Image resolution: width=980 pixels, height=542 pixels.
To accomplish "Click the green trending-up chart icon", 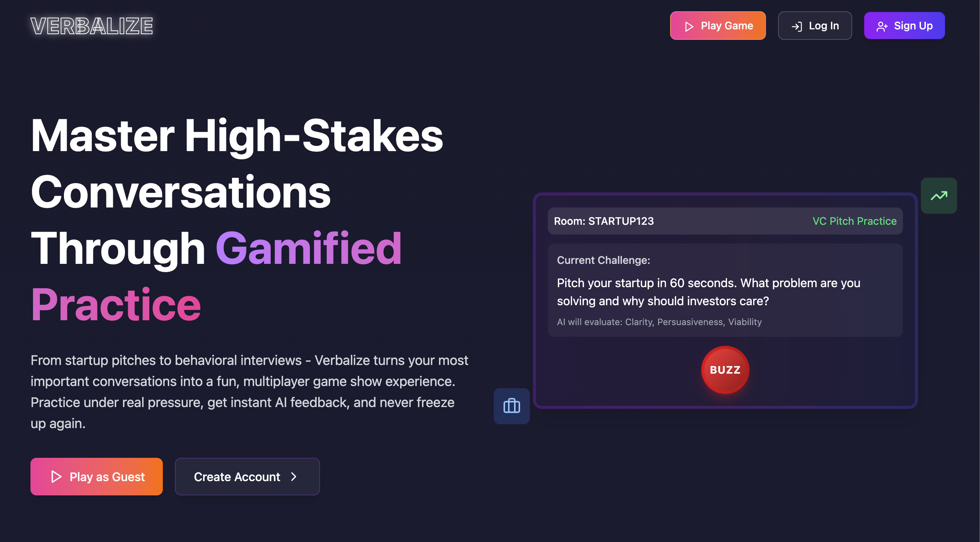I will (939, 196).
